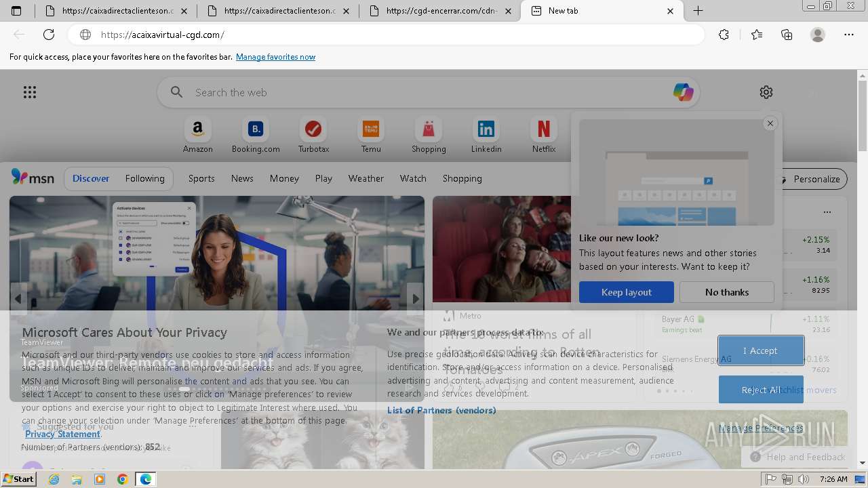Accept cookies with I Accept button
The image size is (868, 488).
pyautogui.click(x=761, y=350)
